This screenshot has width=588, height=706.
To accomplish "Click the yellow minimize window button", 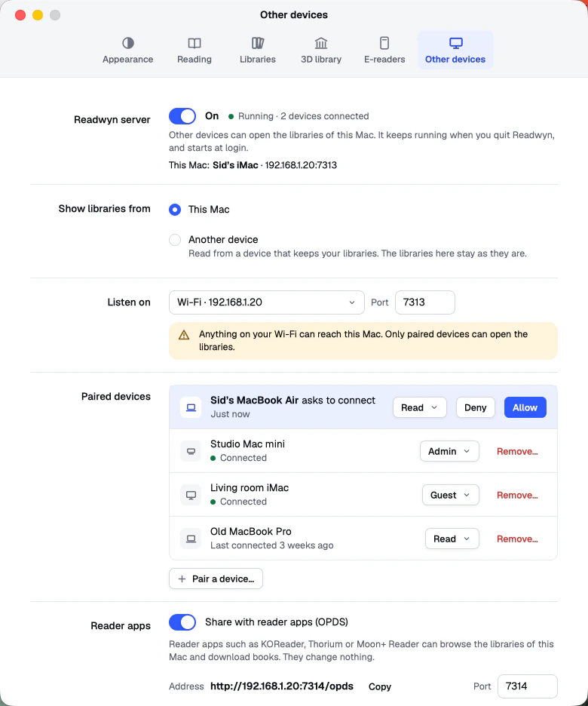I will point(38,15).
